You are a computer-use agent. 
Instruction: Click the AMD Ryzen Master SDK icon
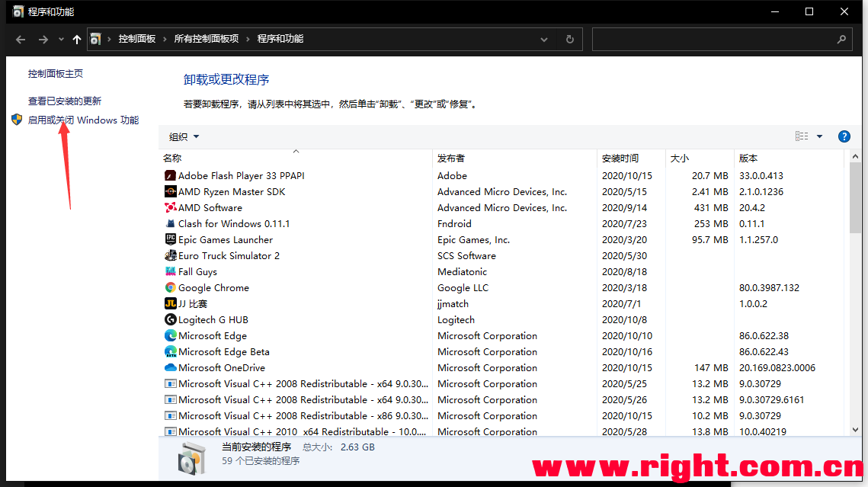pyautogui.click(x=171, y=191)
